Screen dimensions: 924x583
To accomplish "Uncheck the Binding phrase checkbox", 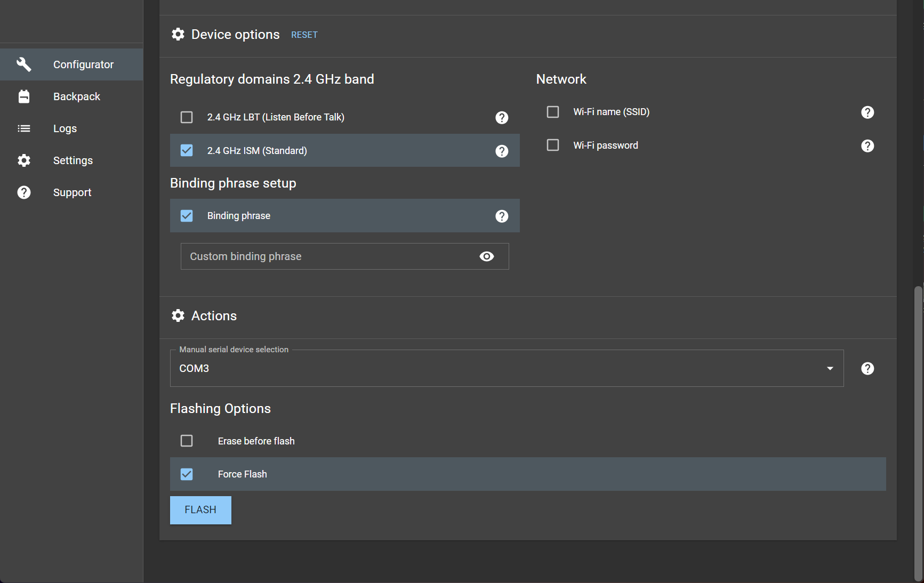I will [x=187, y=216].
